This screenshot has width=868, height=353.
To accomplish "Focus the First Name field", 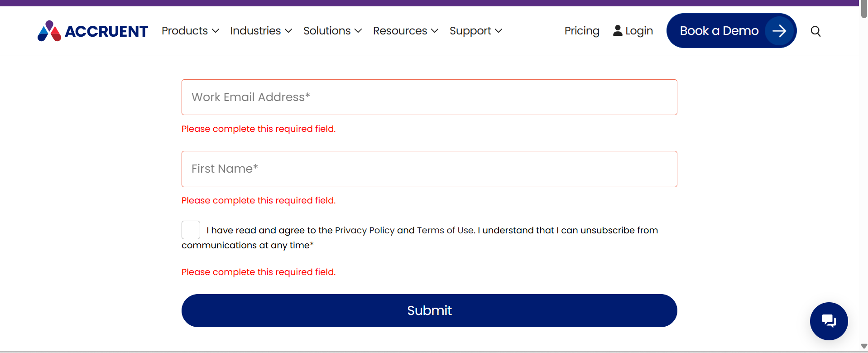I will [x=429, y=169].
